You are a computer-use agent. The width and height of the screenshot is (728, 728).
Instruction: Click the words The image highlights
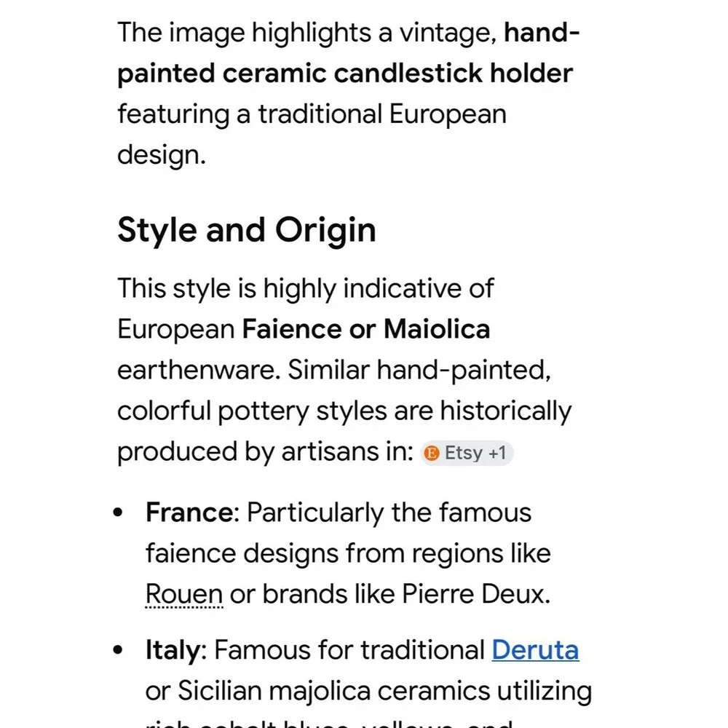click(243, 33)
